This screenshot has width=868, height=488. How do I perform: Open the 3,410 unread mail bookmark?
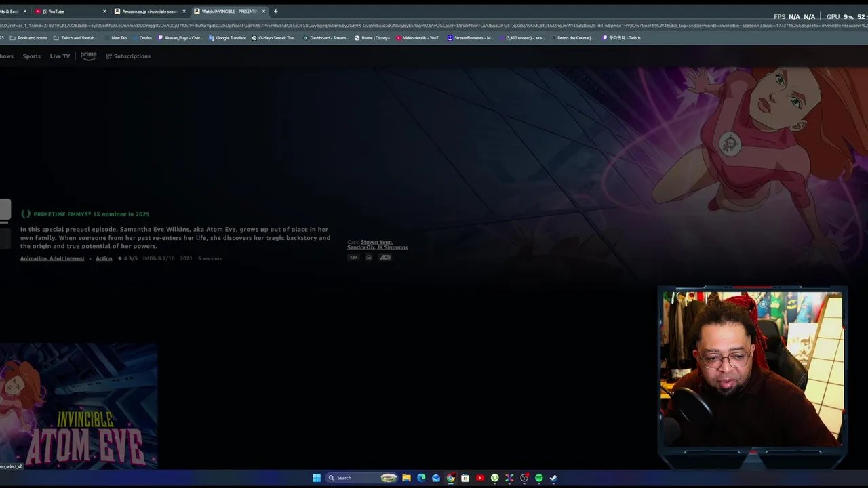point(521,38)
